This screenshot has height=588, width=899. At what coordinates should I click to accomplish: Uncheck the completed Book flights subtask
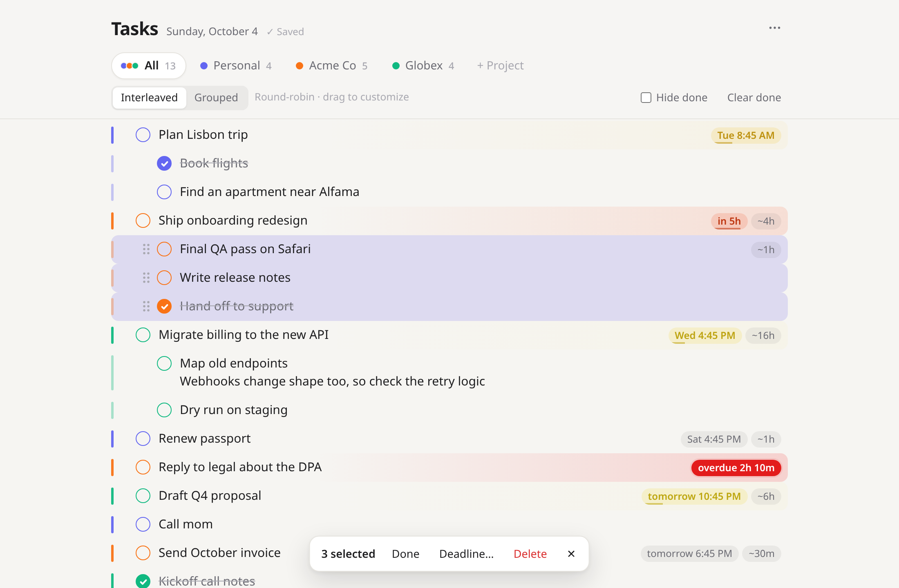164,163
